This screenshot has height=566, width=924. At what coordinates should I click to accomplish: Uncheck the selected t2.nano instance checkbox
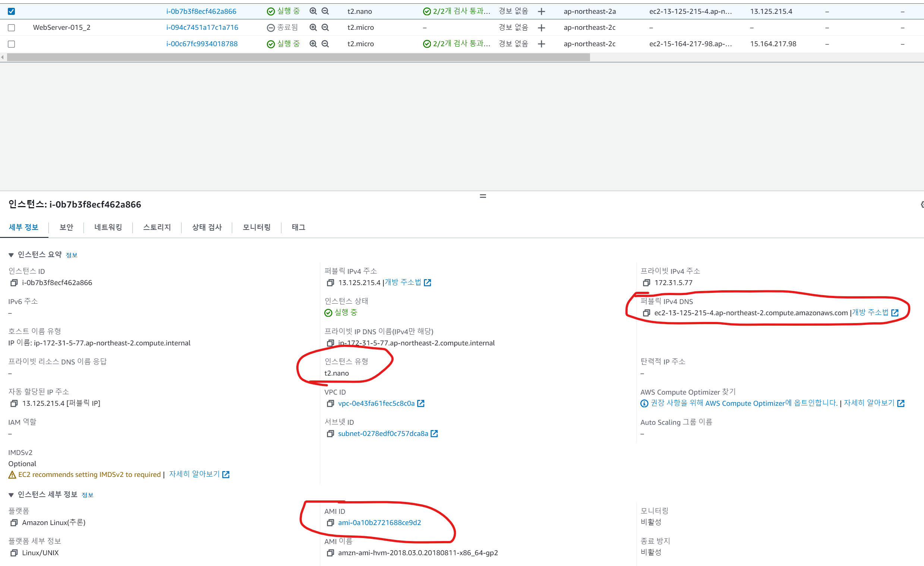pos(11,11)
